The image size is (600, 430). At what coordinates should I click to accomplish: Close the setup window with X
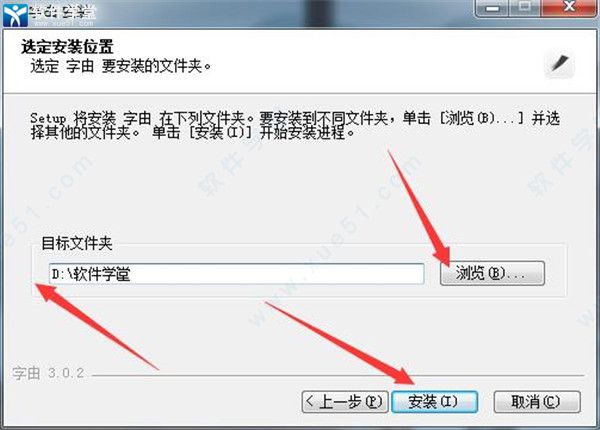tap(569, 7)
